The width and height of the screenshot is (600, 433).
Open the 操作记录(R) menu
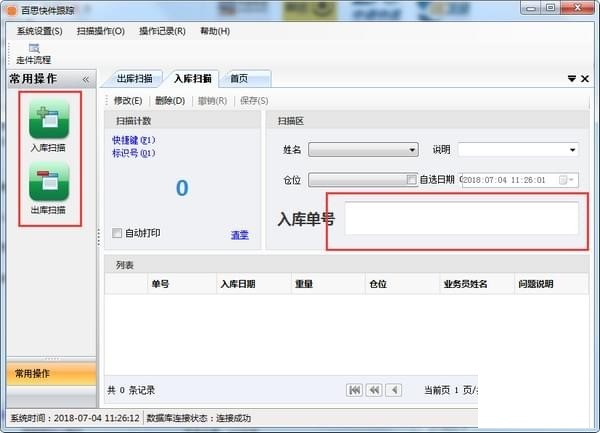tap(162, 31)
